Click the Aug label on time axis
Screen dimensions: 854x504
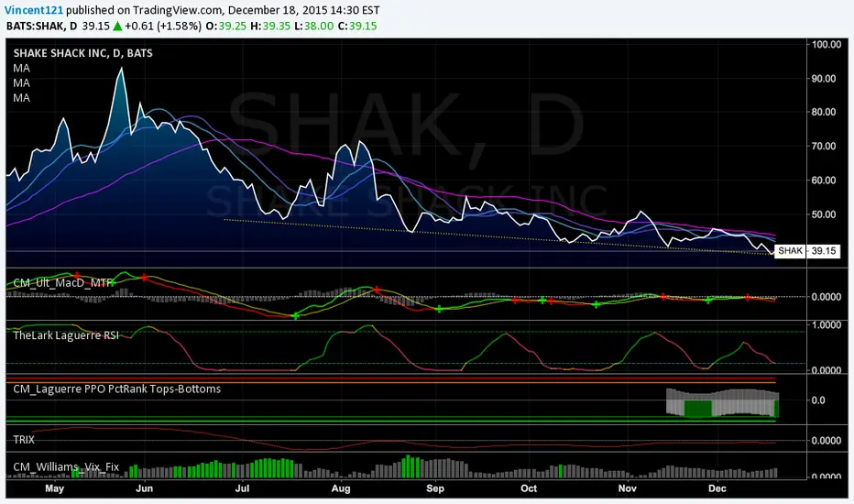[x=341, y=488]
